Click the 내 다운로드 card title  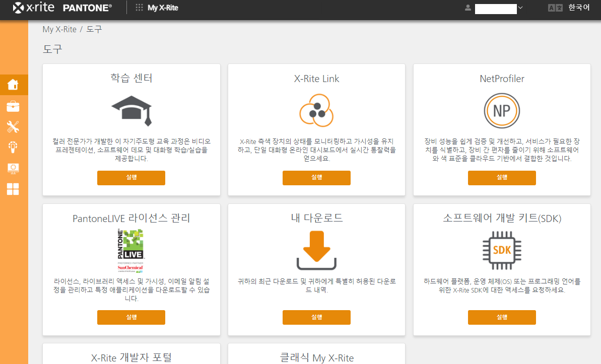[x=316, y=218]
